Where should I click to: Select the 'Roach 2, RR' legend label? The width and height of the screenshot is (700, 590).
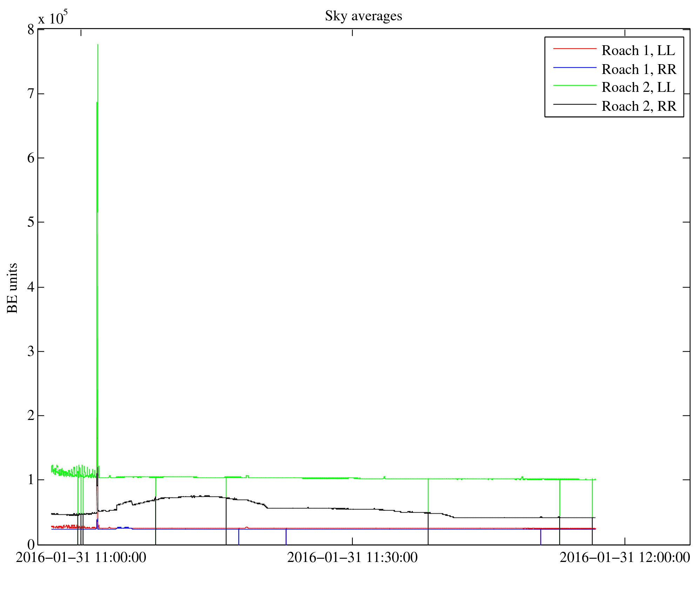[639, 106]
